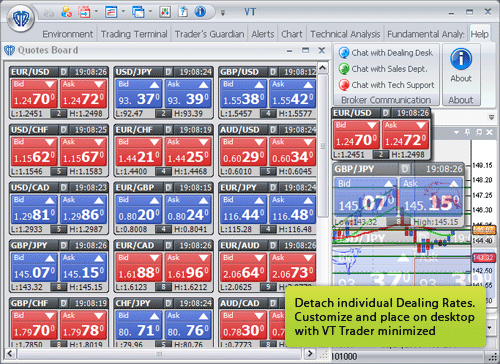Click the blue chart window toolbar icon

[x=111, y=12]
